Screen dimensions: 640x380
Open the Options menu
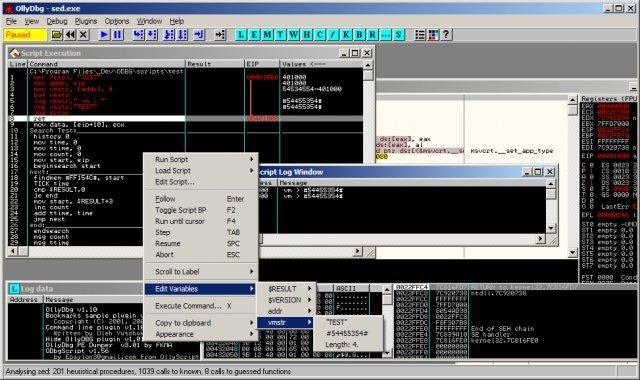coord(117,21)
